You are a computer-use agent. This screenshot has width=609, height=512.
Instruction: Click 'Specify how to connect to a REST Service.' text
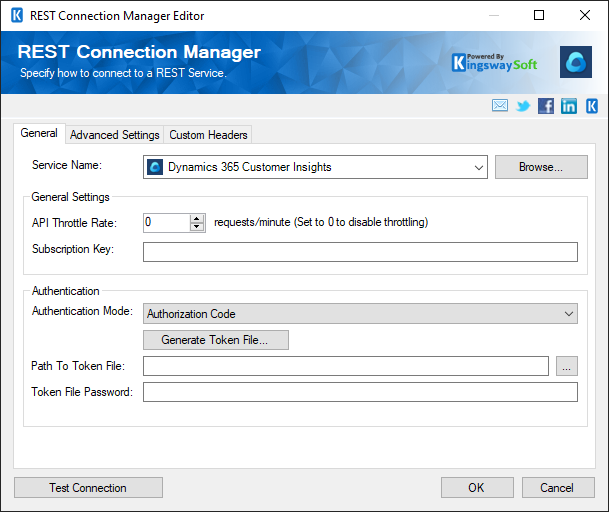tap(123, 73)
